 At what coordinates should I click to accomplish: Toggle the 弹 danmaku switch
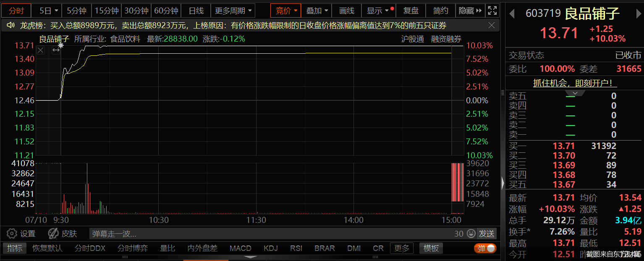[x=485, y=248]
